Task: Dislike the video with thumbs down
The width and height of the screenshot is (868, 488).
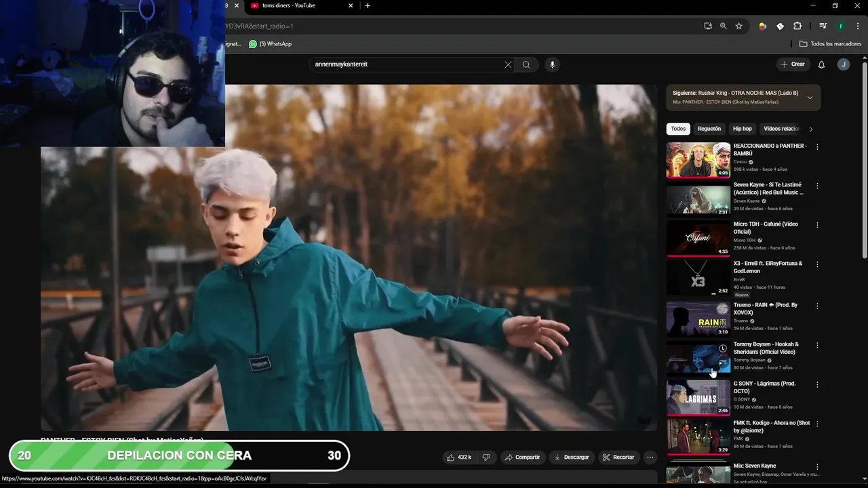Action: point(486,457)
